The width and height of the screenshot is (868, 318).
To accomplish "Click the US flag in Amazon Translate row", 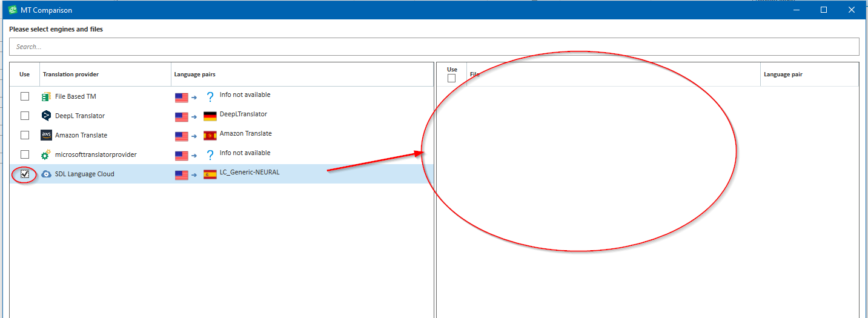I will tap(182, 136).
